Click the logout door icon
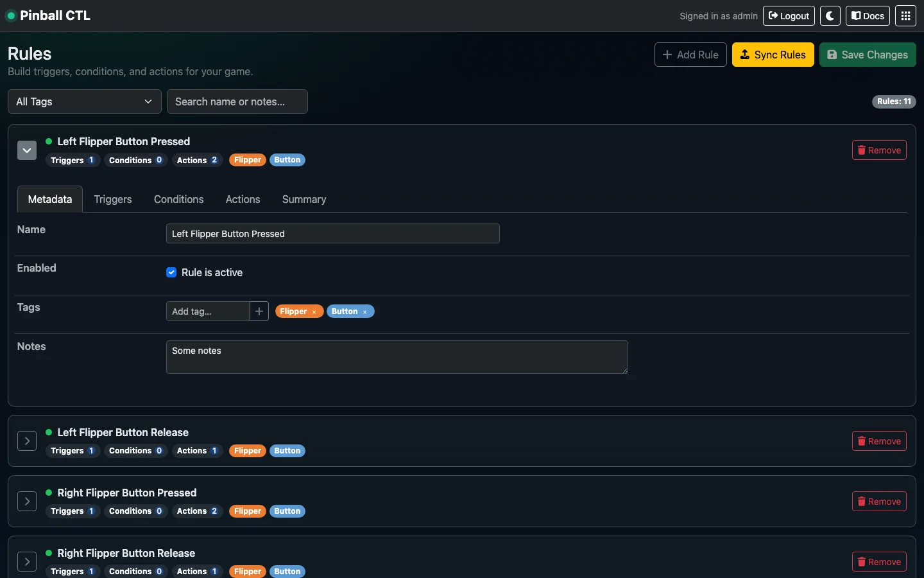This screenshot has height=578, width=924. tap(773, 15)
